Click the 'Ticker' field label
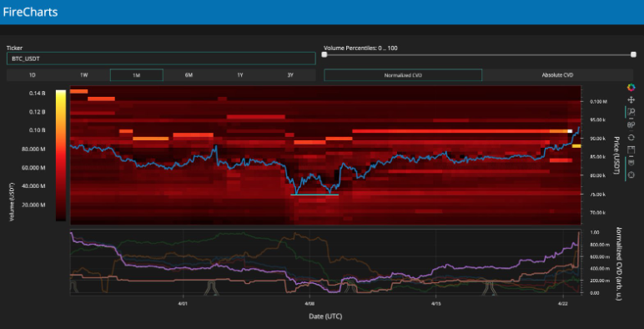This screenshot has height=329, width=644. pyautogui.click(x=14, y=48)
